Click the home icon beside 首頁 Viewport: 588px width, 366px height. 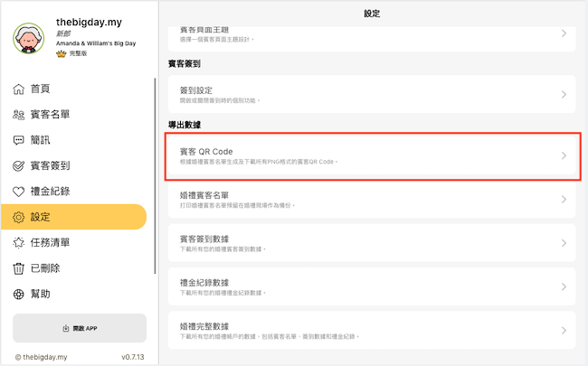[19, 89]
